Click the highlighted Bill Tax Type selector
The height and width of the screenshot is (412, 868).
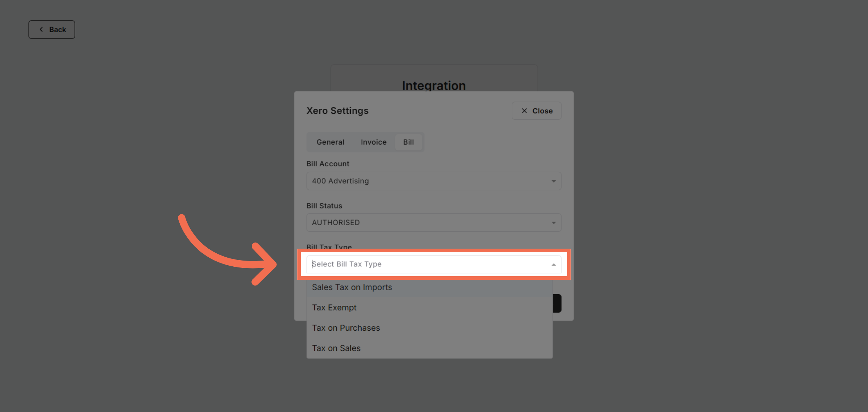tap(433, 264)
